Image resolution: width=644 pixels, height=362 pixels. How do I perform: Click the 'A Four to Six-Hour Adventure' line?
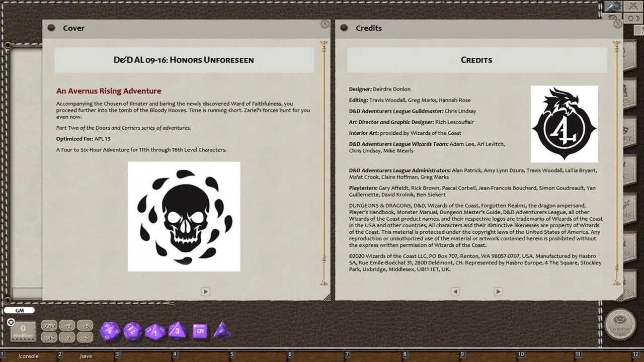141,150
